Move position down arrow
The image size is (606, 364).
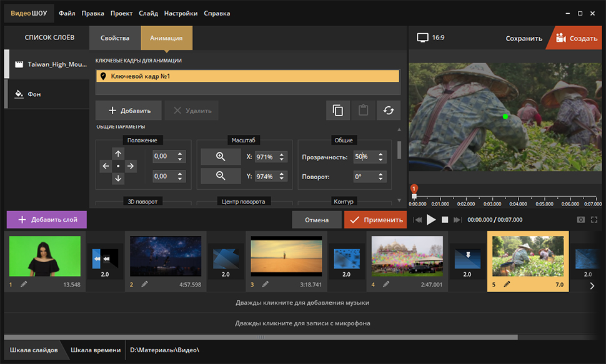click(118, 179)
